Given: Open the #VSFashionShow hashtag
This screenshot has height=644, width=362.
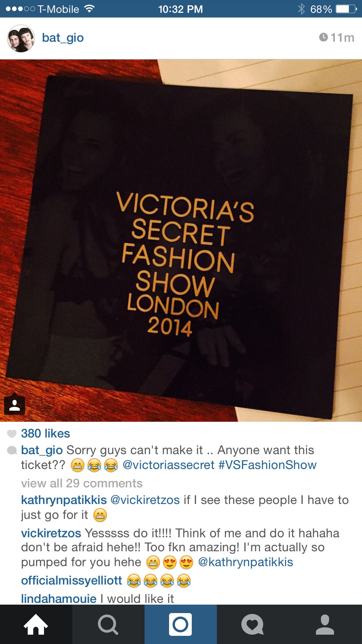Looking at the screenshot, I should 267,465.
